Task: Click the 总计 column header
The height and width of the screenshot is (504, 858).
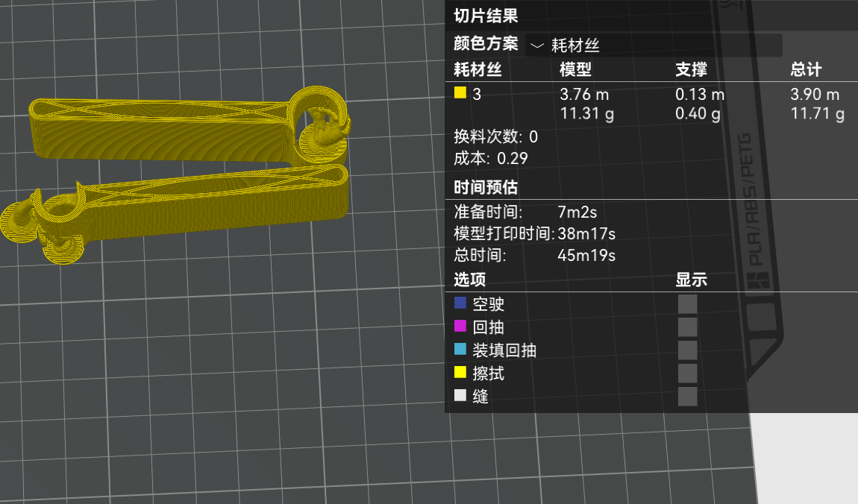Action: click(806, 69)
